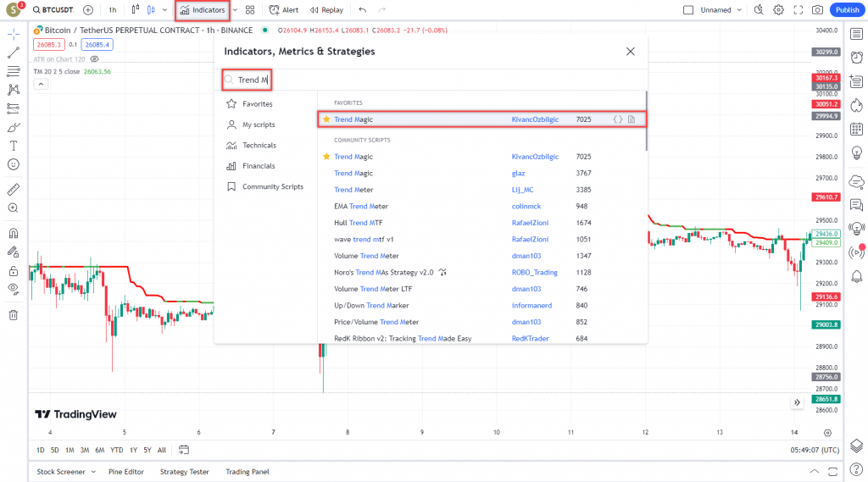Take a snapshot with camera icon
The height and width of the screenshot is (482, 868).
818,10
